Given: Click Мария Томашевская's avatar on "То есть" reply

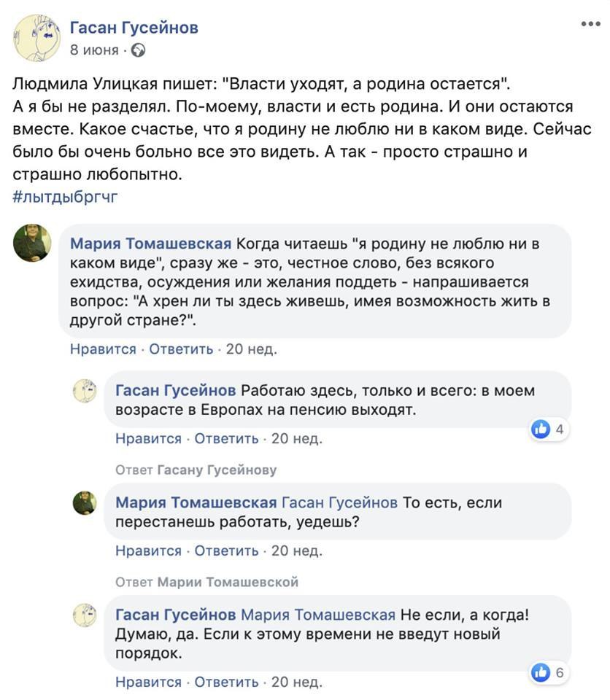Looking at the screenshot, I should click(85, 502).
